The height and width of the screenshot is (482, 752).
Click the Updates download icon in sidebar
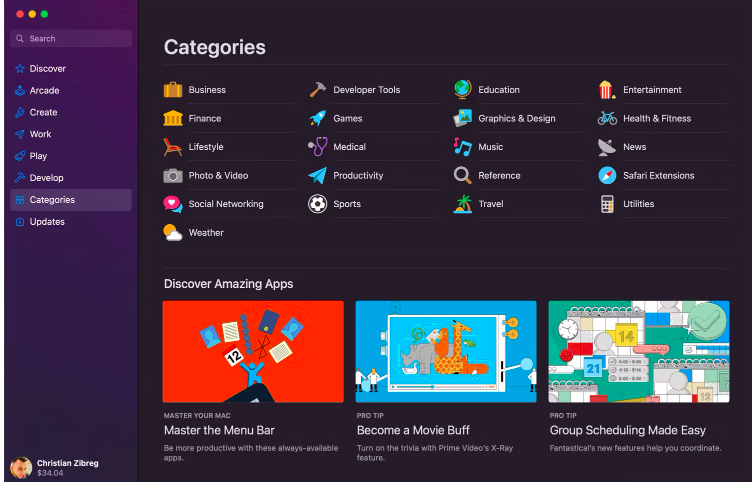tap(20, 222)
